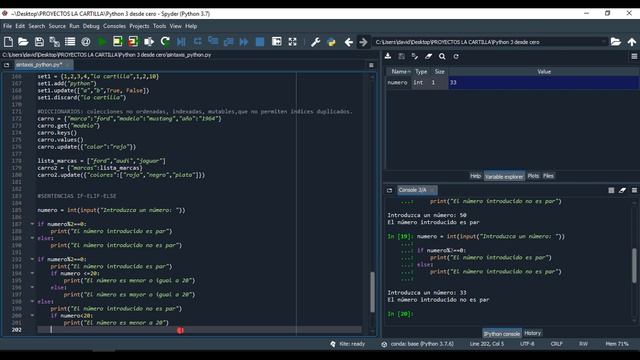Click the @ symbol finder icon
640x360 pixels.
[x=86, y=42]
